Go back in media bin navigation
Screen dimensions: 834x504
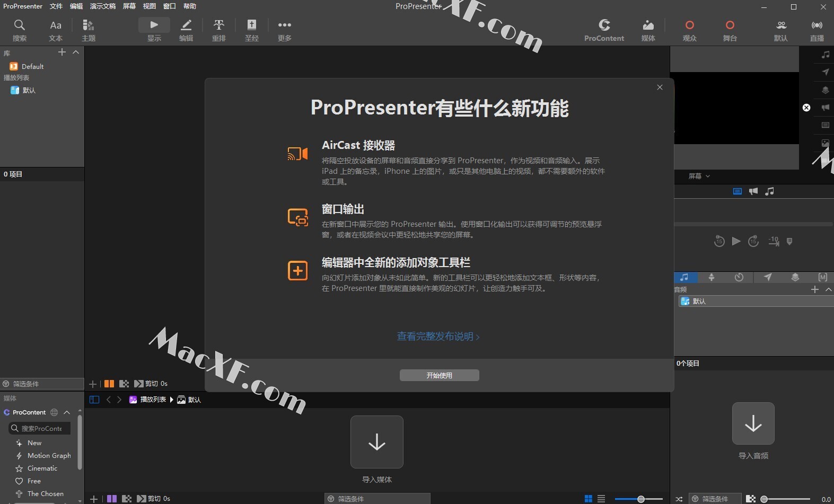[x=109, y=400]
